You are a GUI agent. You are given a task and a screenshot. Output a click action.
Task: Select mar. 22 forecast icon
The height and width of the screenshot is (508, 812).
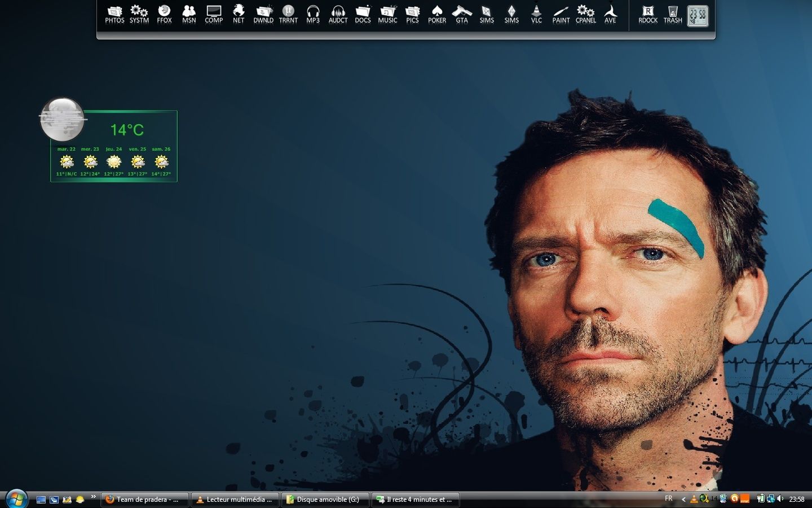[x=67, y=162]
